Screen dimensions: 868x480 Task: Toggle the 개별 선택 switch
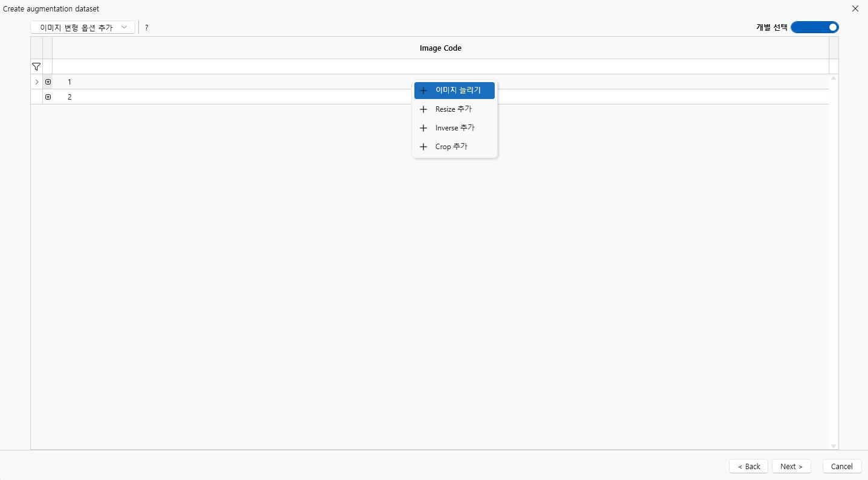pos(814,27)
